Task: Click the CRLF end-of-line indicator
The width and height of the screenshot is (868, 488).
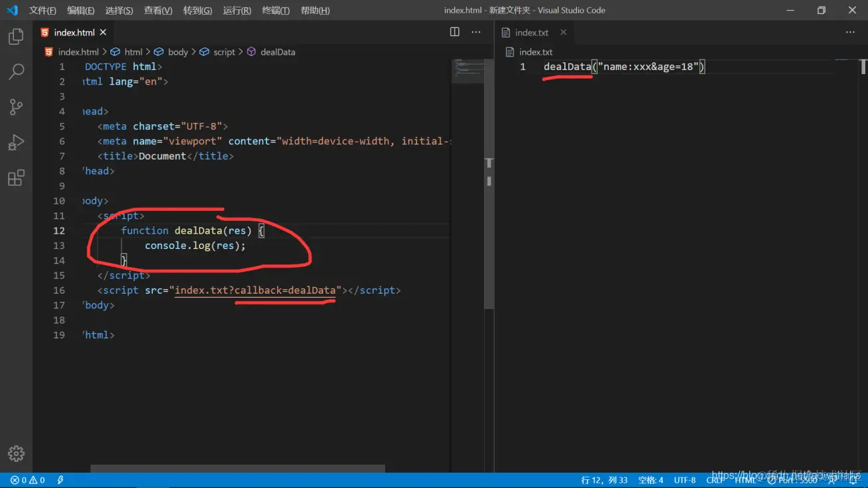Action: coord(715,480)
